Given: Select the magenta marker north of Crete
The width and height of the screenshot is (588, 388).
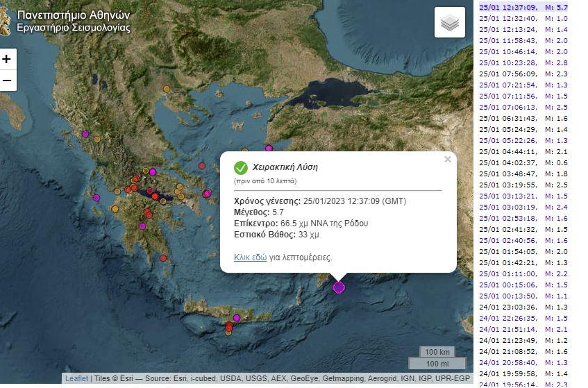Looking at the screenshot, I should [237, 318].
